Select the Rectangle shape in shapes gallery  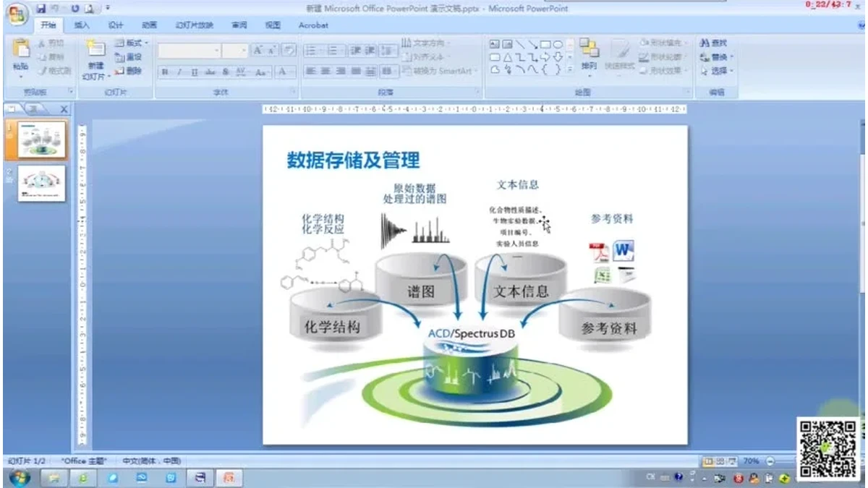click(545, 44)
